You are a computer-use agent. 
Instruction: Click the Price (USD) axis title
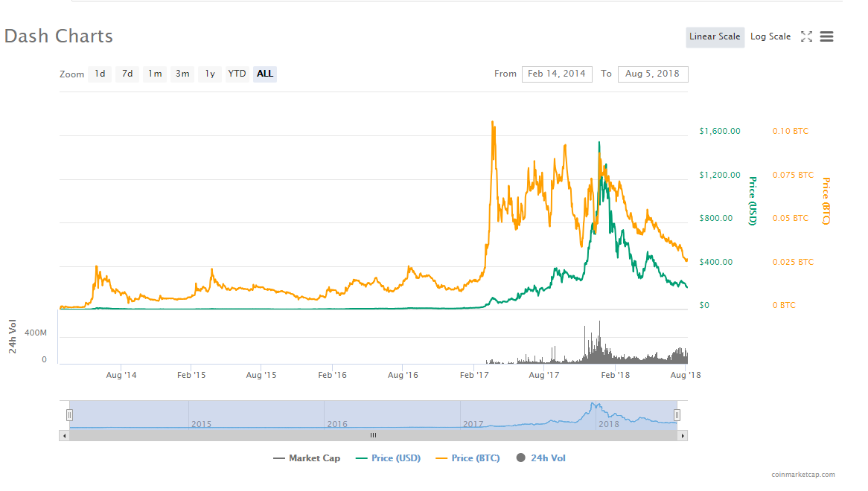(753, 201)
